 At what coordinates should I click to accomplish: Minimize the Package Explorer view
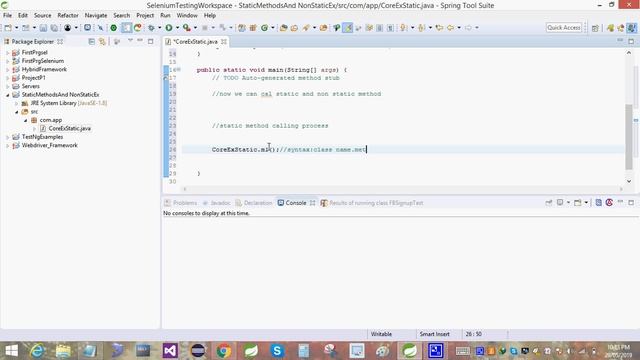tap(140, 41)
